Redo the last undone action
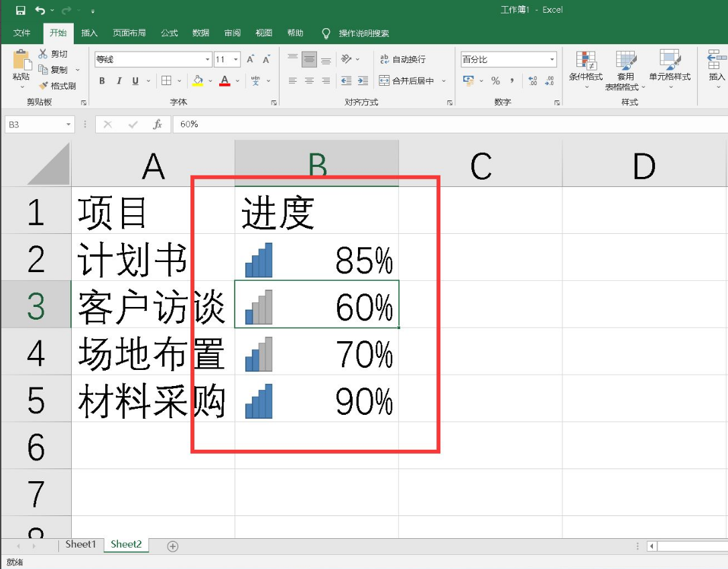Screen dimensions: 728x569 click(66, 10)
